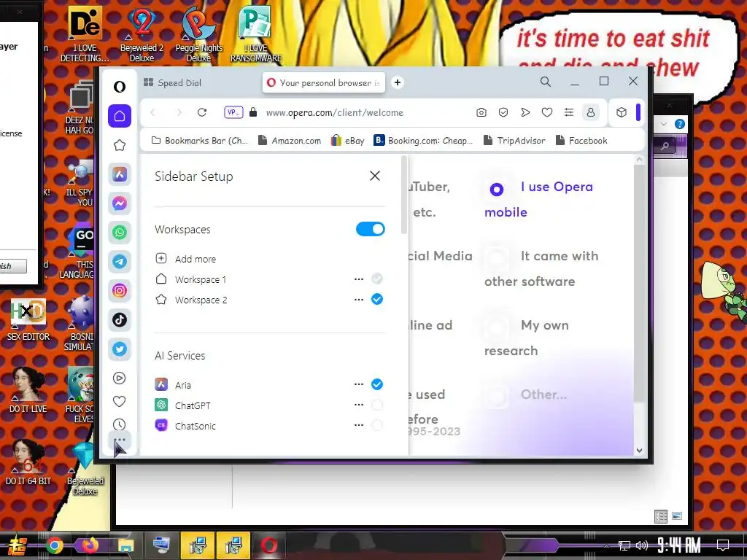Close the Sidebar Setup panel

tap(375, 176)
